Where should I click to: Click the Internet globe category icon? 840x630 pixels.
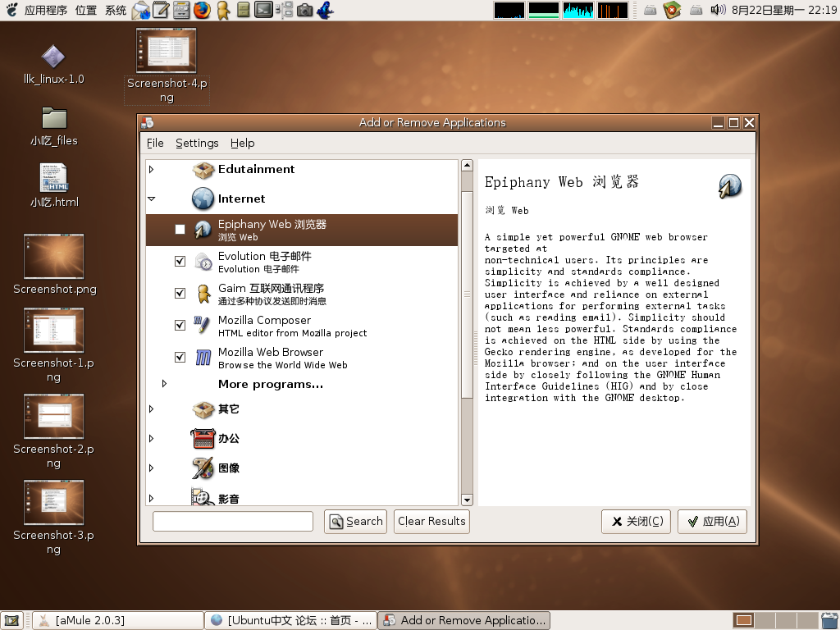(x=203, y=199)
